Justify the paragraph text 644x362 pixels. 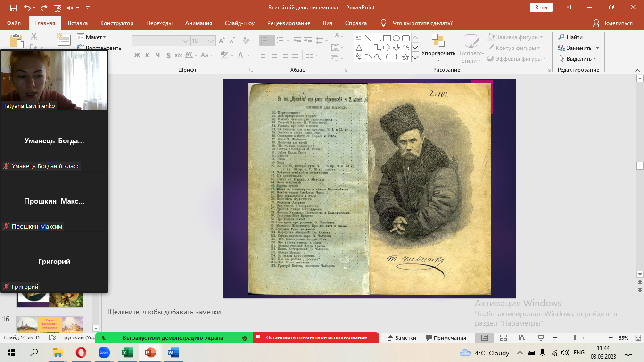click(x=295, y=55)
